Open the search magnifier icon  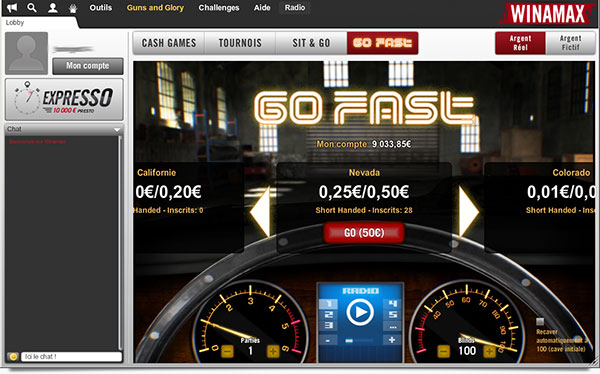coord(32,7)
